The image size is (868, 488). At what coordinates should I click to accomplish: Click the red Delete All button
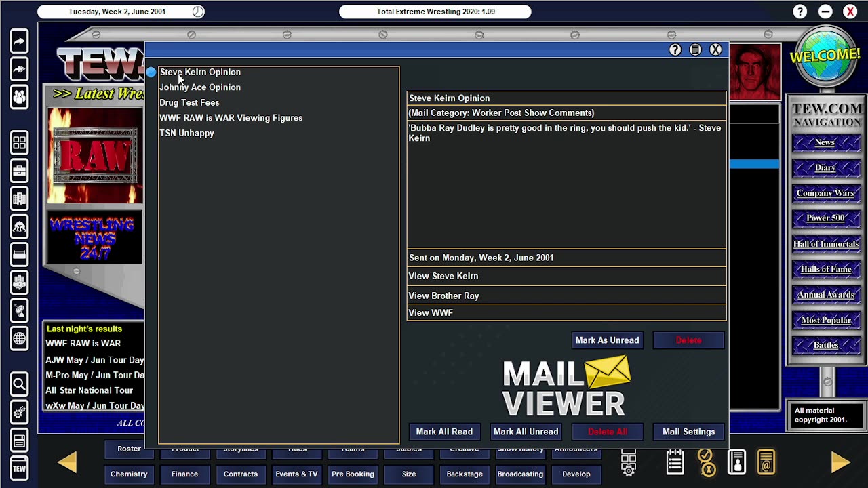(607, 432)
